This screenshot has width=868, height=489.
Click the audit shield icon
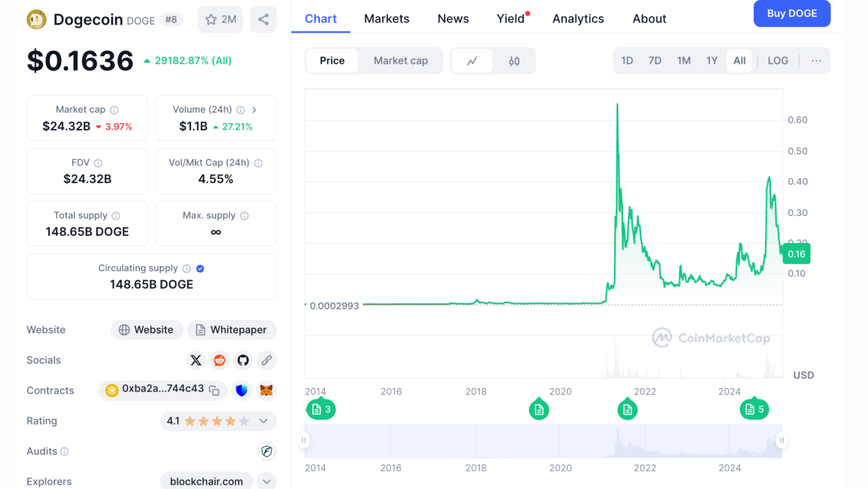(267, 452)
